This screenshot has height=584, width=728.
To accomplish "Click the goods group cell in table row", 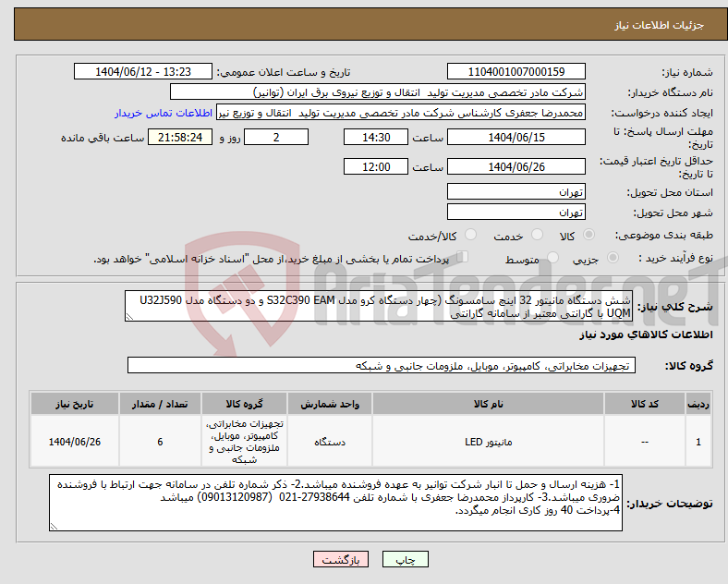I will pos(244,442).
